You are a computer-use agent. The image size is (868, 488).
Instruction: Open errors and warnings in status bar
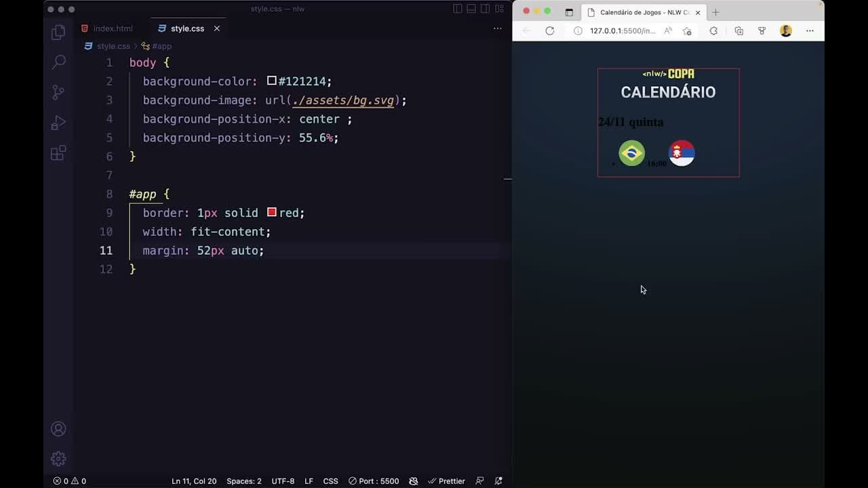pos(70,481)
